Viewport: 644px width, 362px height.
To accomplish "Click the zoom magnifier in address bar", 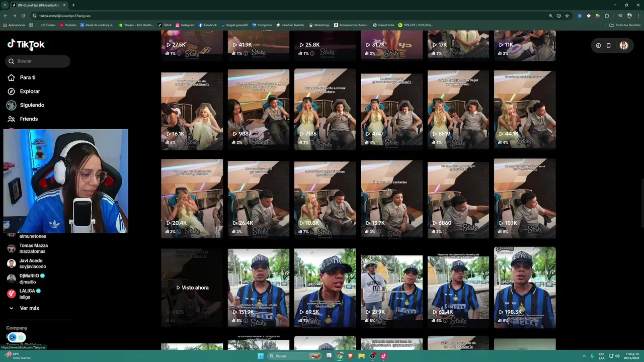I will point(551,16).
